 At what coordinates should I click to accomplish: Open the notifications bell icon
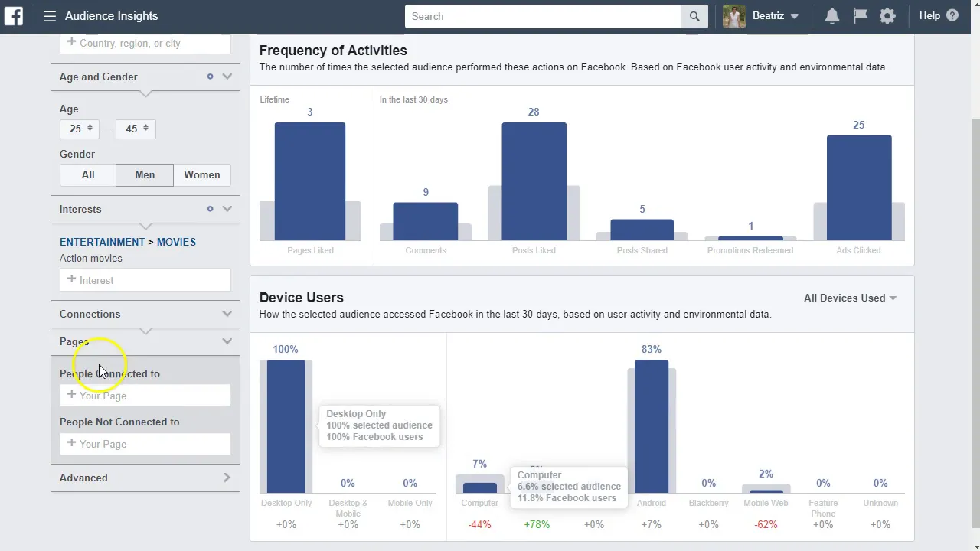(x=832, y=15)
